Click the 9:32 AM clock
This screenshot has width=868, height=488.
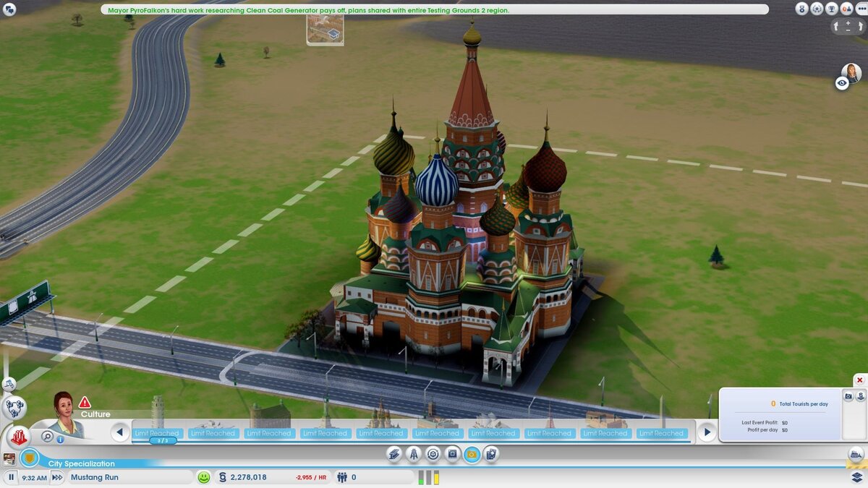(x=34, y=478)
